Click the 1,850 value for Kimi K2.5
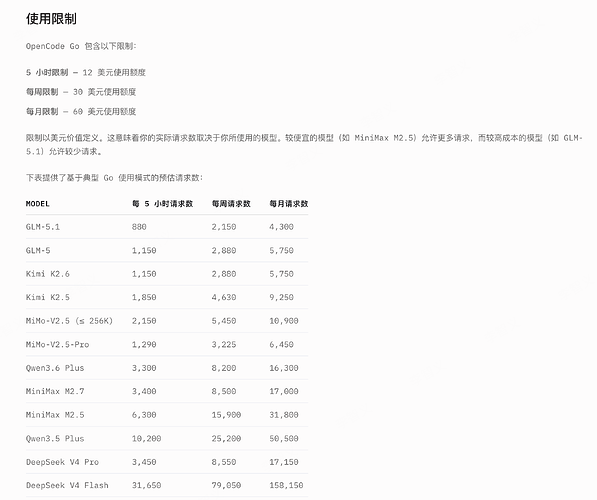The image size is (597, 500). click(x=144, y=297)
